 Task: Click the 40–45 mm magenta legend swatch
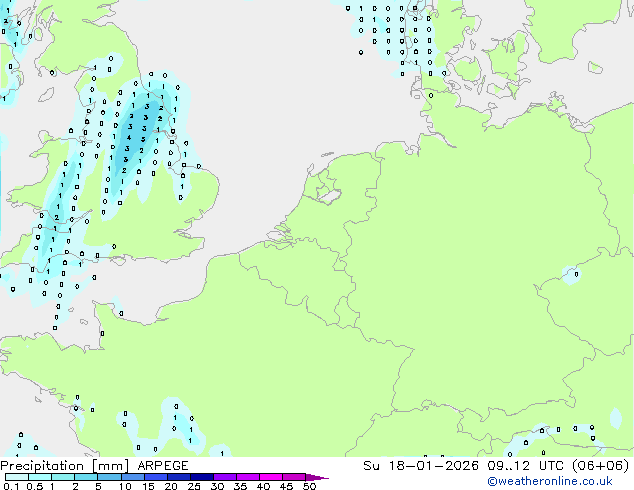(271, 477)
